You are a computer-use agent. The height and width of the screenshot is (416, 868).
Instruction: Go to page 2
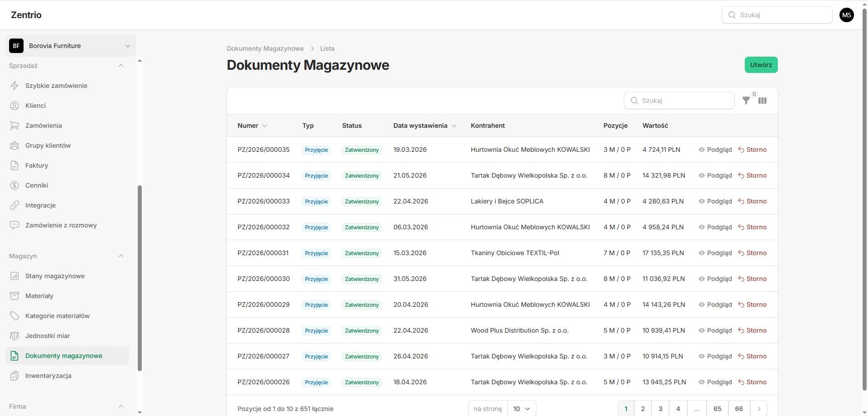point(643,409)
